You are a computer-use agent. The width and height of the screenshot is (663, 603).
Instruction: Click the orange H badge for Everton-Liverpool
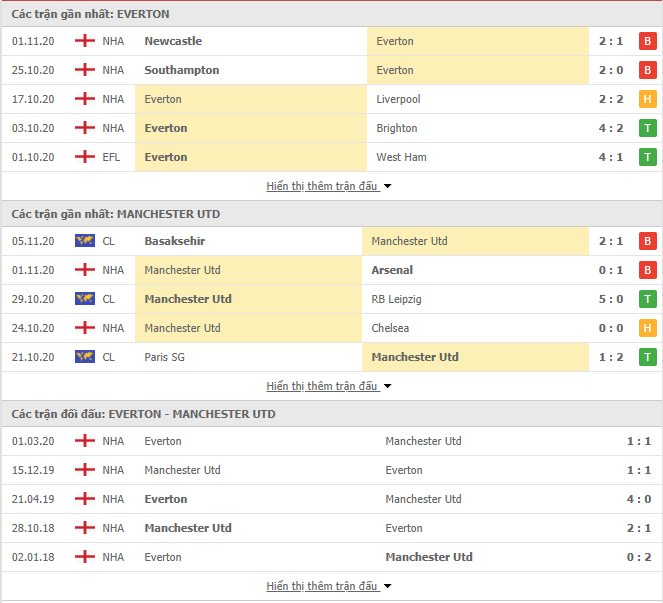(647, 99)
